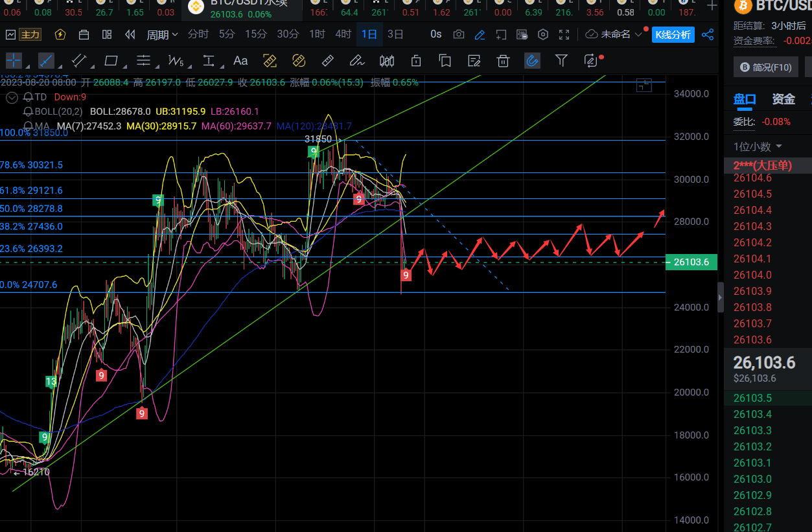Click the first yellow ruler measure icon
812x532 pixels.
270,61
